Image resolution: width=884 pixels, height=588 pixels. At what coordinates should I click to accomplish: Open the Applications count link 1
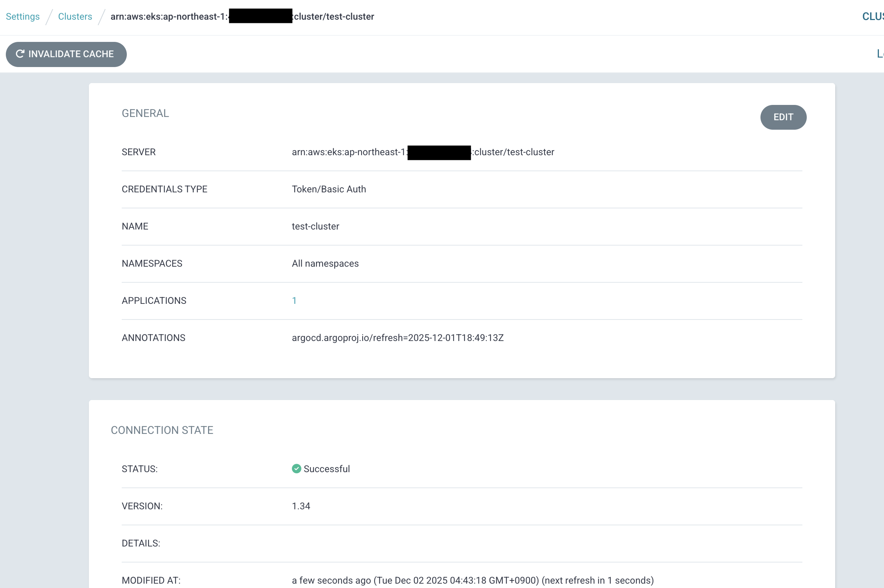click(x=294, y=300)
